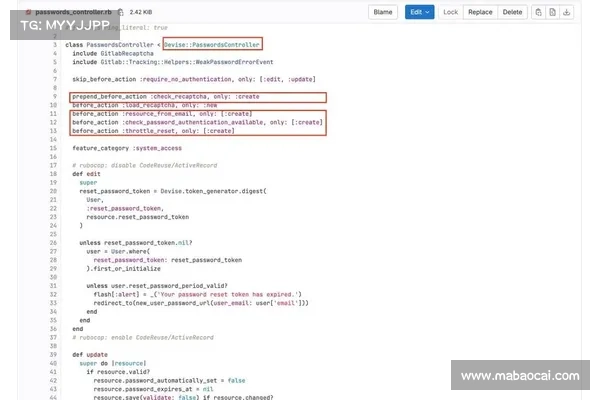
Task: Click the 'rubocop: disable CodeReuse/ActiveRecord' comment
Action: click(145, 165)
